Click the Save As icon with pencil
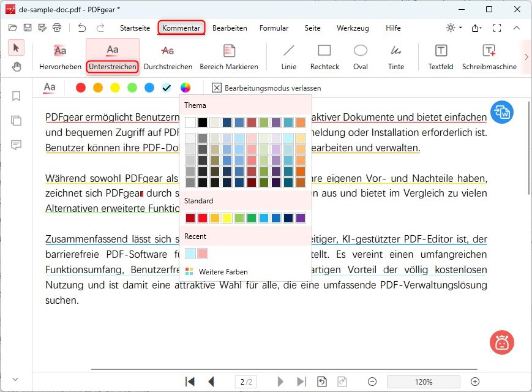 (42, 28)
